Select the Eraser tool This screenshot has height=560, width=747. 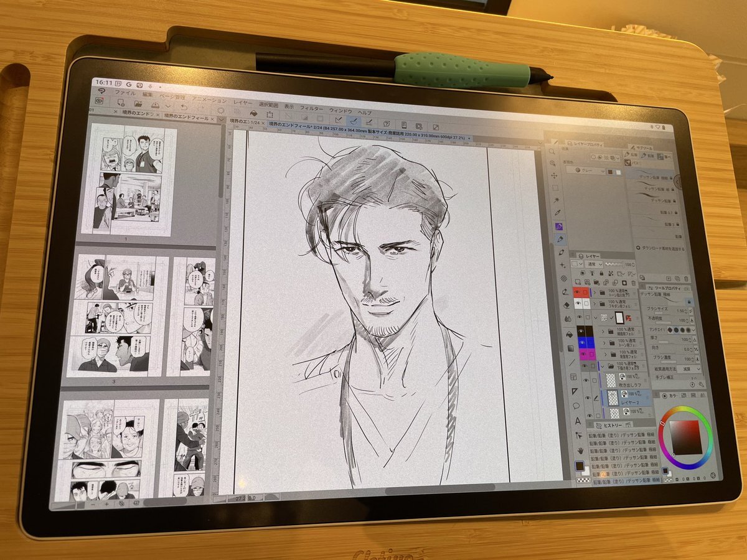tap(566, 306)
